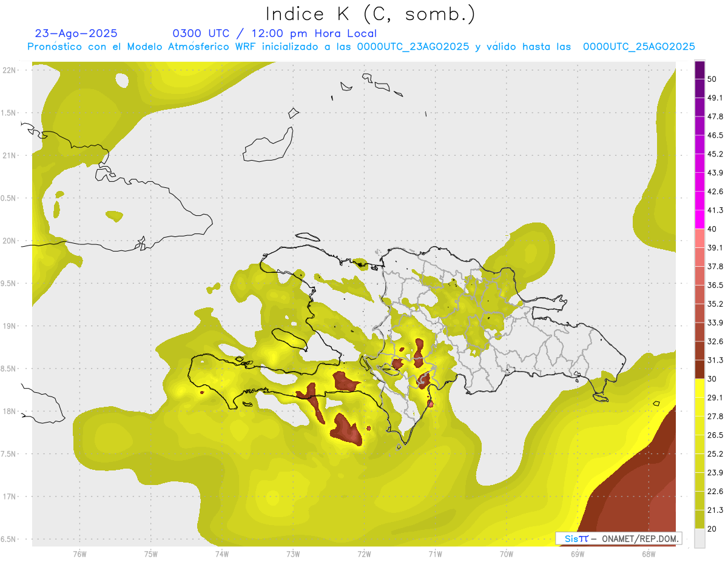Click the colorbar value '21.3'
The width and height of the screenshot is (728, 562).
click(x=715, y=510)
